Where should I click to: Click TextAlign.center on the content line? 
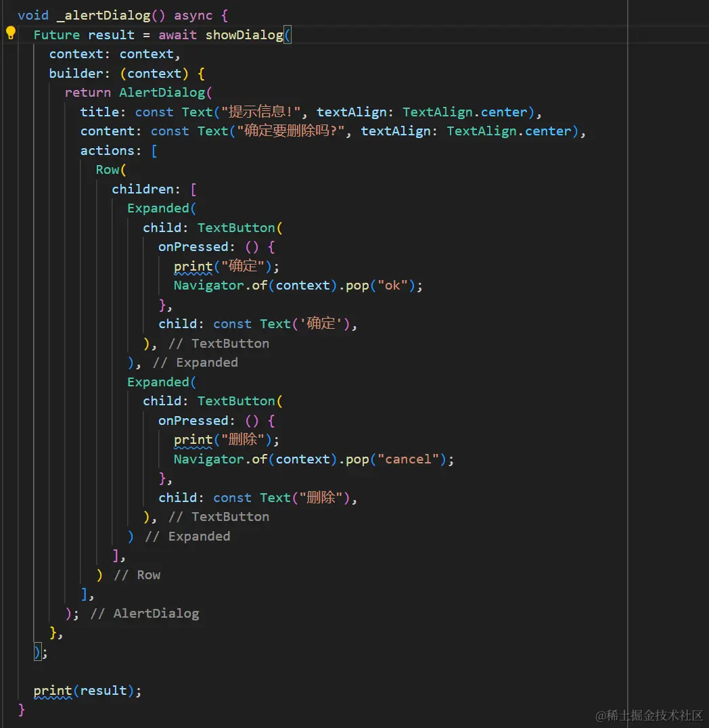(509, 131)
